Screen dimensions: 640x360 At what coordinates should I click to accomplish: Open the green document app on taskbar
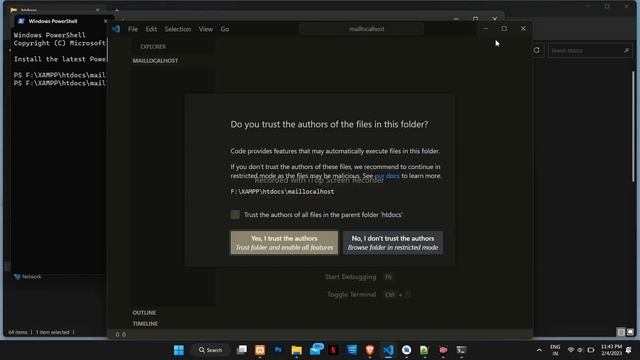click(424, 350)
